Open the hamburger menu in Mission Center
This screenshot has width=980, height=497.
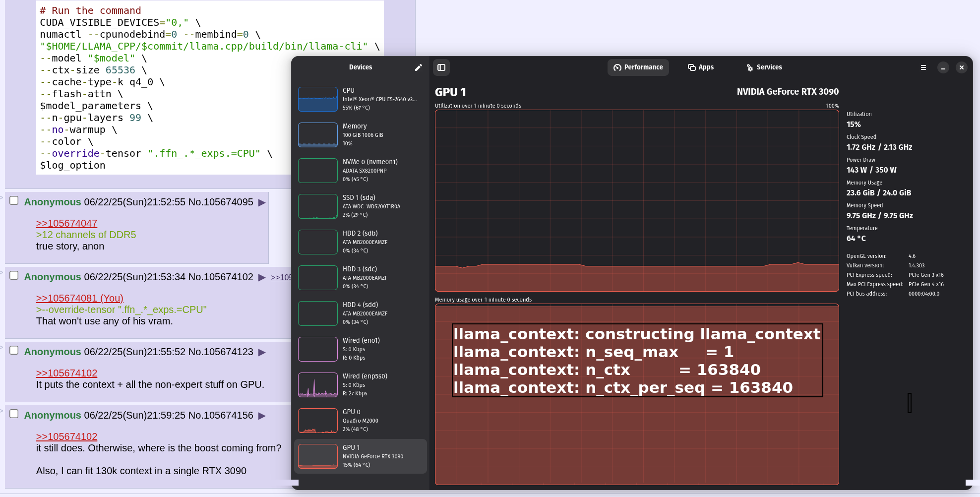[x=923, y=67]
